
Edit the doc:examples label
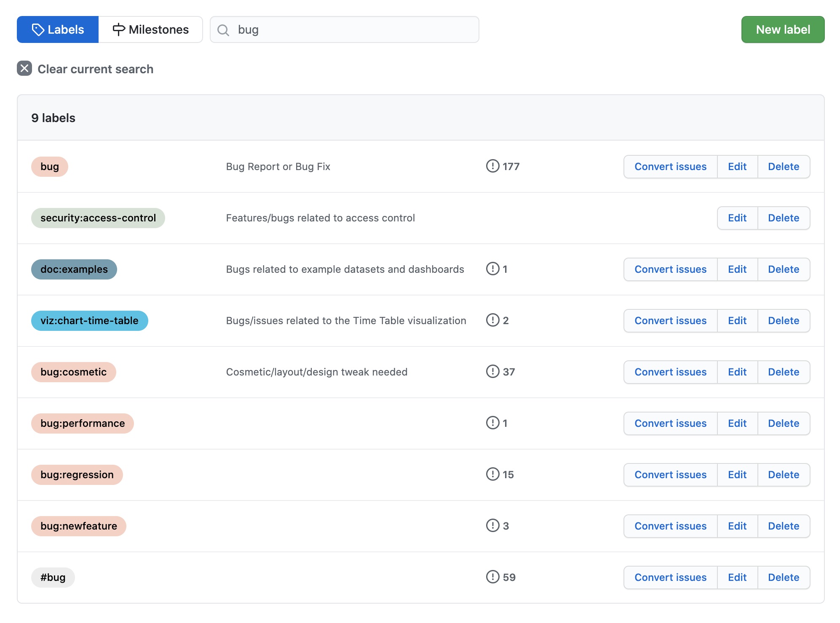[737, 269]
